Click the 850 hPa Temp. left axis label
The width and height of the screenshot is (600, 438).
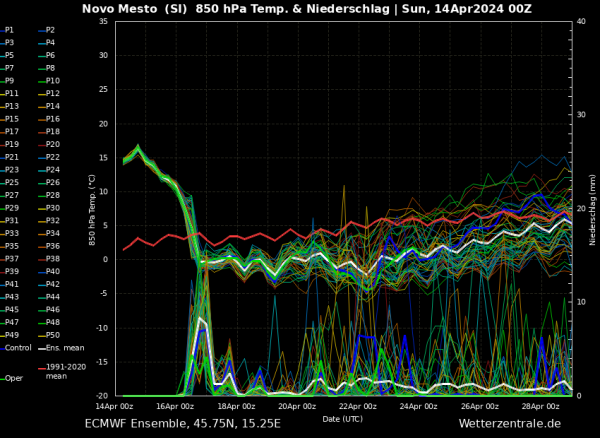pos(93,208)
